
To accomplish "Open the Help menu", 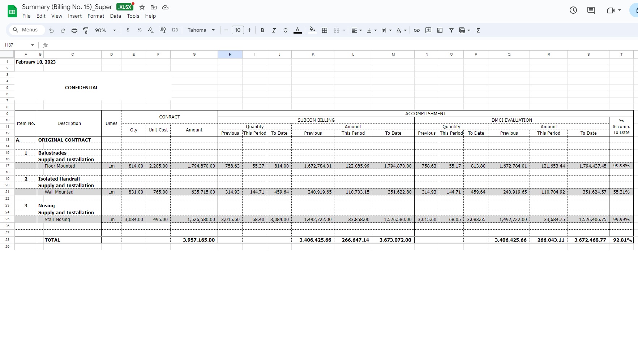I will [150, 16].
